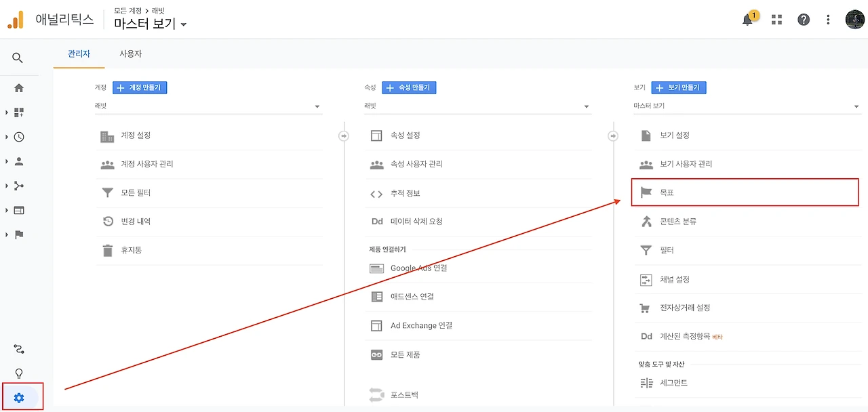Open 모든 제품
The image size is (868, 412).
point(478,355)
